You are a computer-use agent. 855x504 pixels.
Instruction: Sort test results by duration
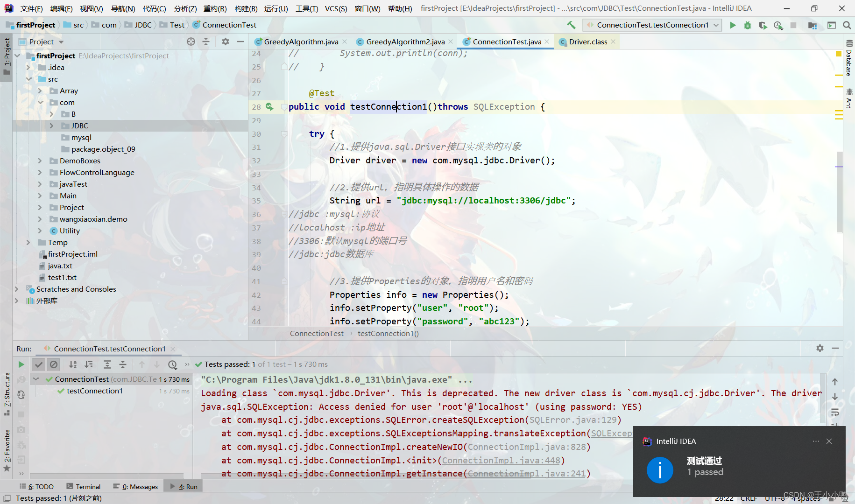click(x=88, y=364)
